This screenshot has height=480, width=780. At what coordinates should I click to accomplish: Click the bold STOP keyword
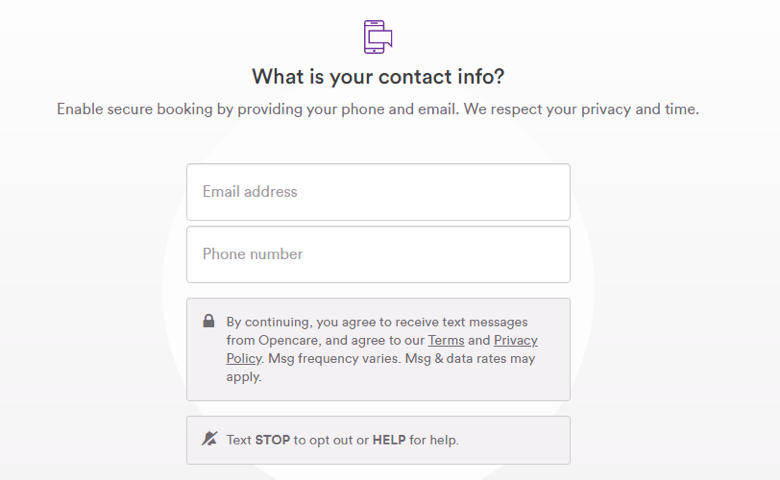click(x=272, y=440)
